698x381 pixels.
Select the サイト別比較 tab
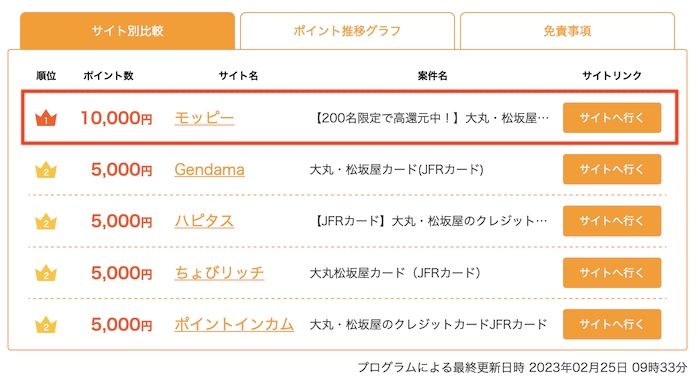pos(127,31)
